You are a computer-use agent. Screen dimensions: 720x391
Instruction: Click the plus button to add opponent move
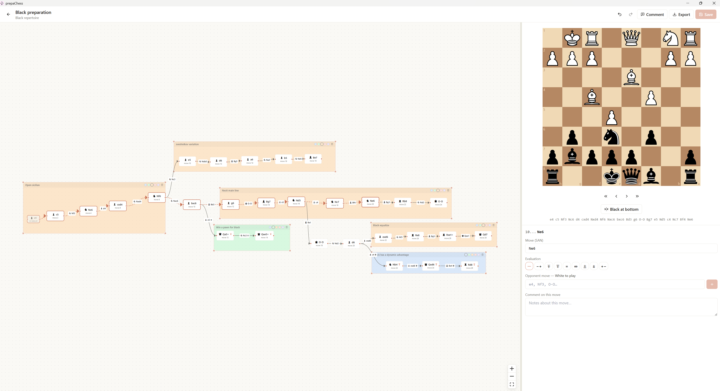click(712, 284)
